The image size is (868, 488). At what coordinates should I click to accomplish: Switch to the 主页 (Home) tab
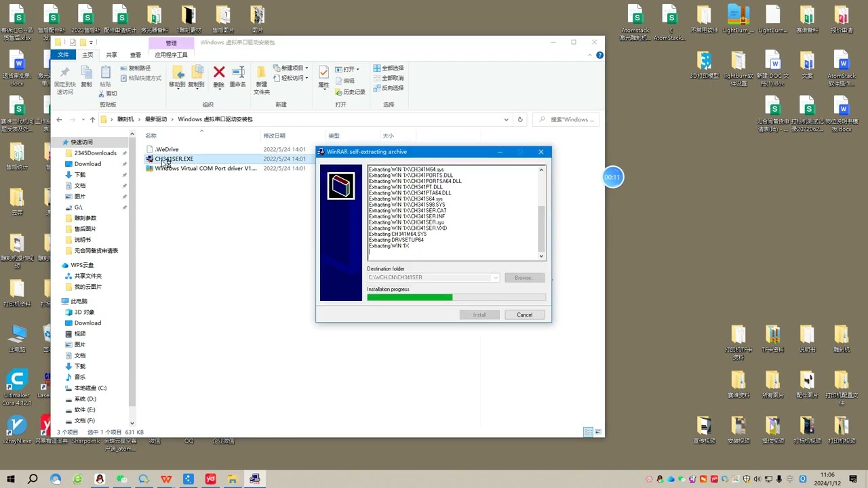[x=87, y=55]
